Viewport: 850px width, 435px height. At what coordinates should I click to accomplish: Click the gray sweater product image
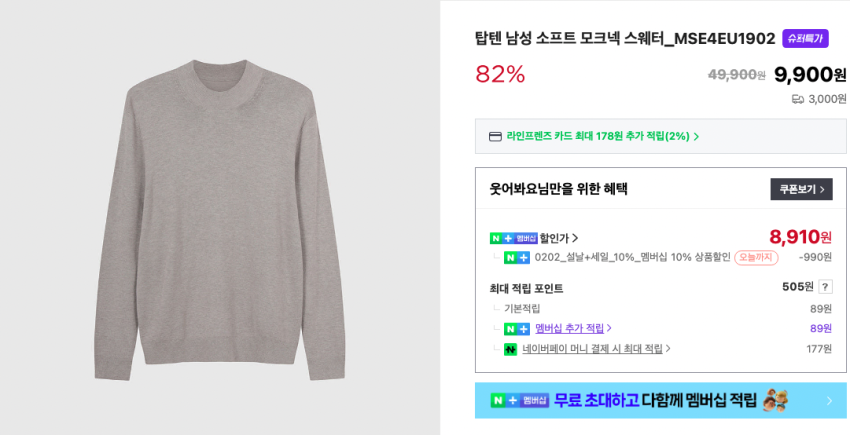tap(220, 218)
